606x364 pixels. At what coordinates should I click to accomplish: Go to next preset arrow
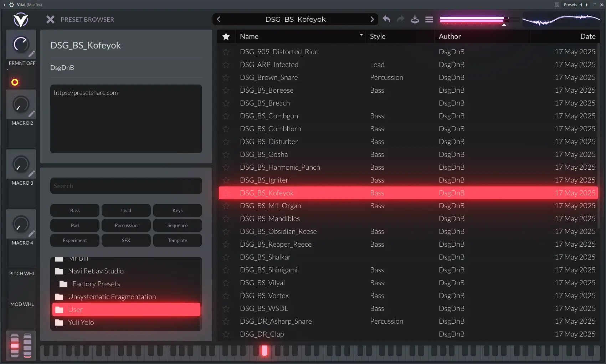coord(372,19)
